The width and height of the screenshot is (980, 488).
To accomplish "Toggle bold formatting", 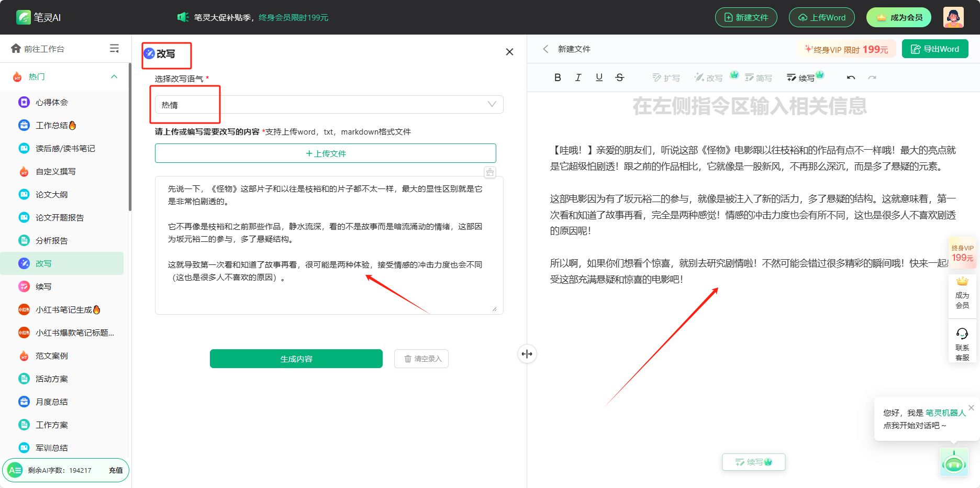I will coord(558,77).
